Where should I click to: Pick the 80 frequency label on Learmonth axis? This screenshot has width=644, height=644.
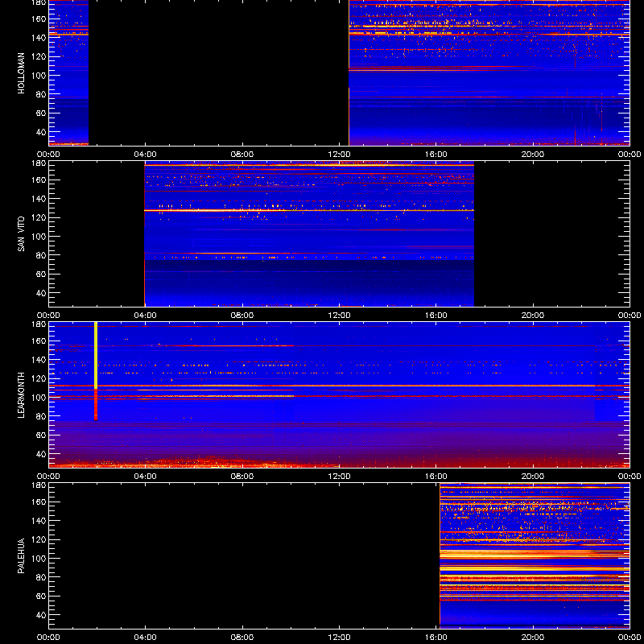(41, 416)
